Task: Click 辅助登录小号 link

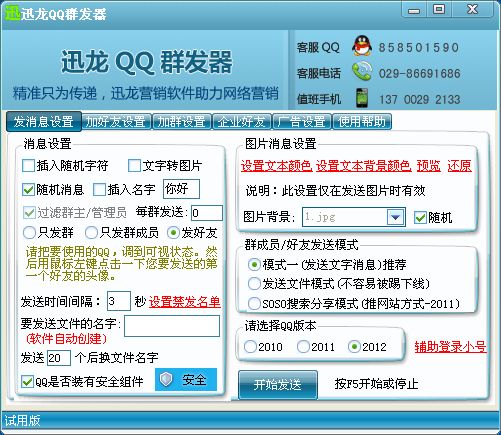Action: tap(450, 347)
